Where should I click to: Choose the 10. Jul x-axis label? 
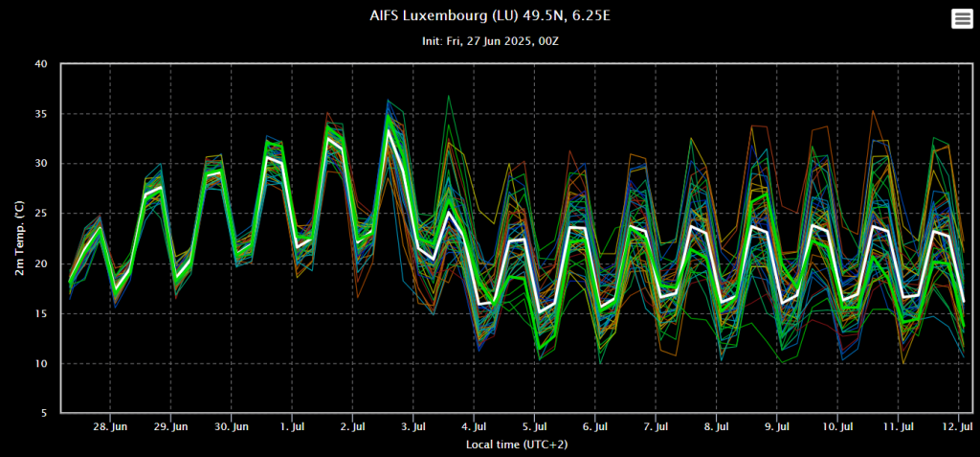(x=838, y=426)
